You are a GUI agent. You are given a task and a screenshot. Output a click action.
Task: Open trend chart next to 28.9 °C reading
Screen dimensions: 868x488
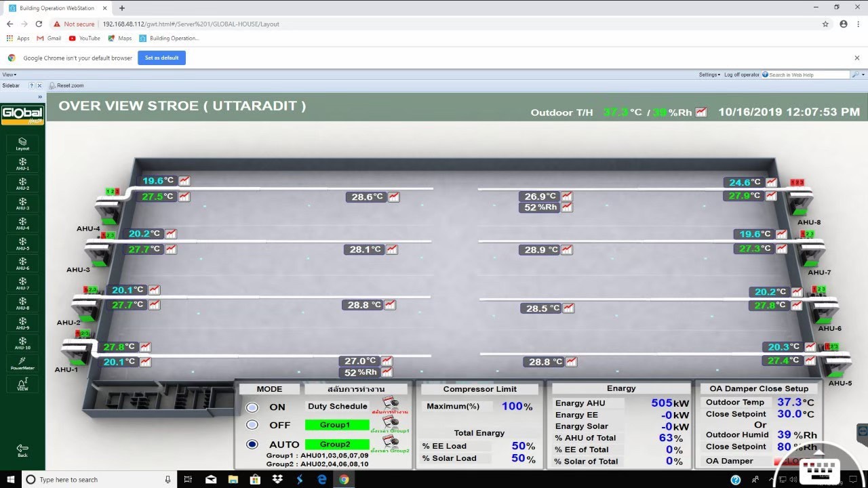tap(567, 250)
